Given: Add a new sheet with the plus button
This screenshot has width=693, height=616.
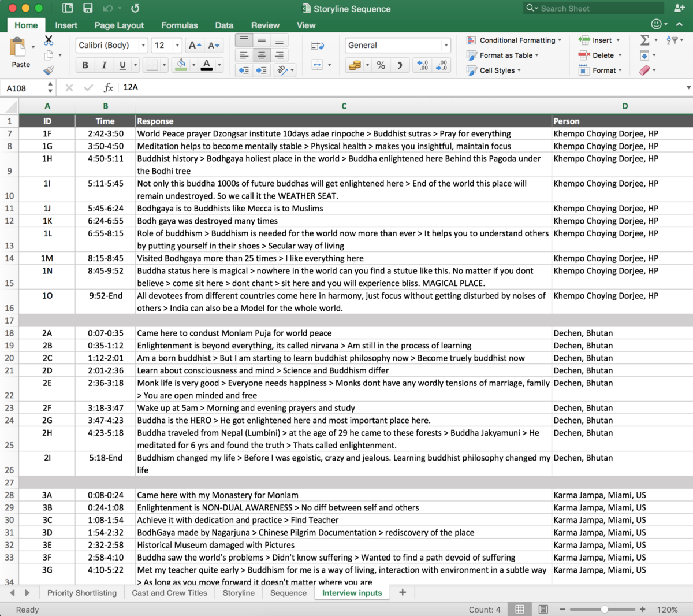Looking at the screenshot, I should [403, 592].
